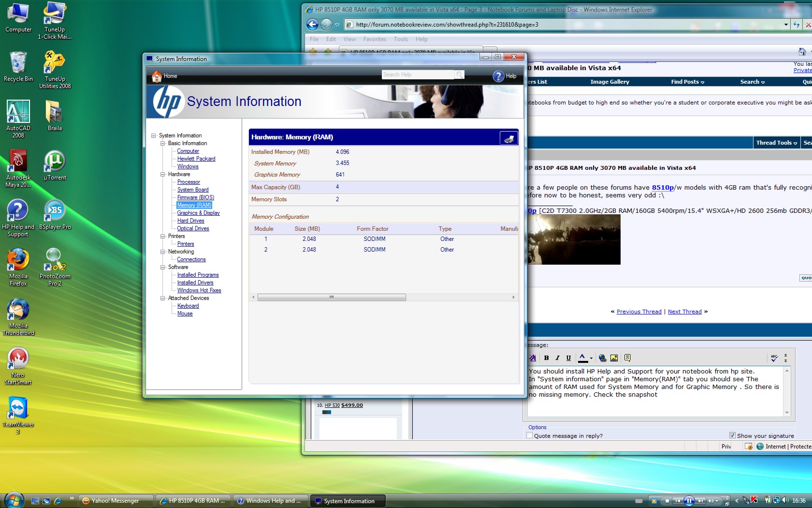Click the Image Gallery forum link
This screenshot has width=812, height=508.
609,82
